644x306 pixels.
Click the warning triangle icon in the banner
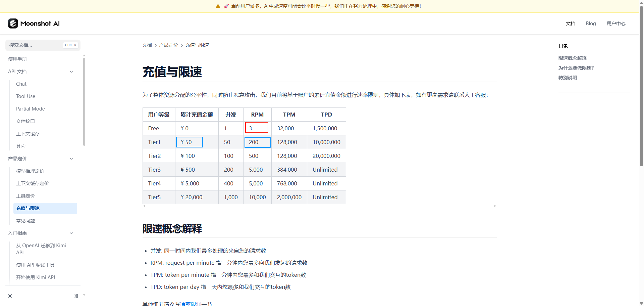(218, 6)
